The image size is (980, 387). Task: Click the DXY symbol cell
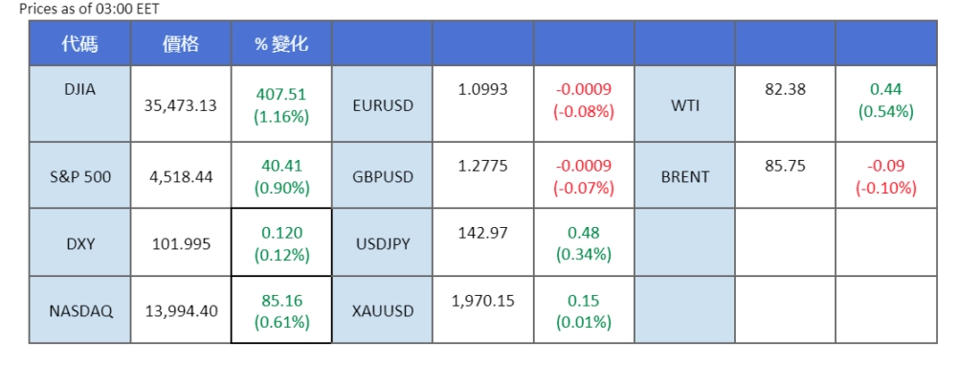click(x=79, y=243)
